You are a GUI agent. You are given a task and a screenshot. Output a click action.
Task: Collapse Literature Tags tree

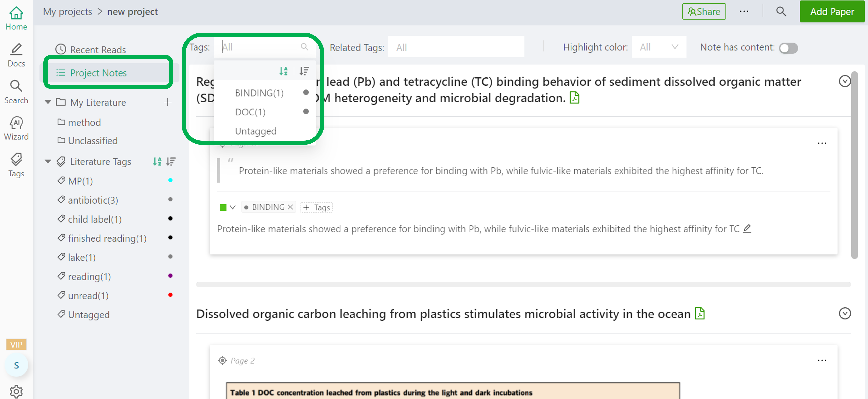point(48,161)
